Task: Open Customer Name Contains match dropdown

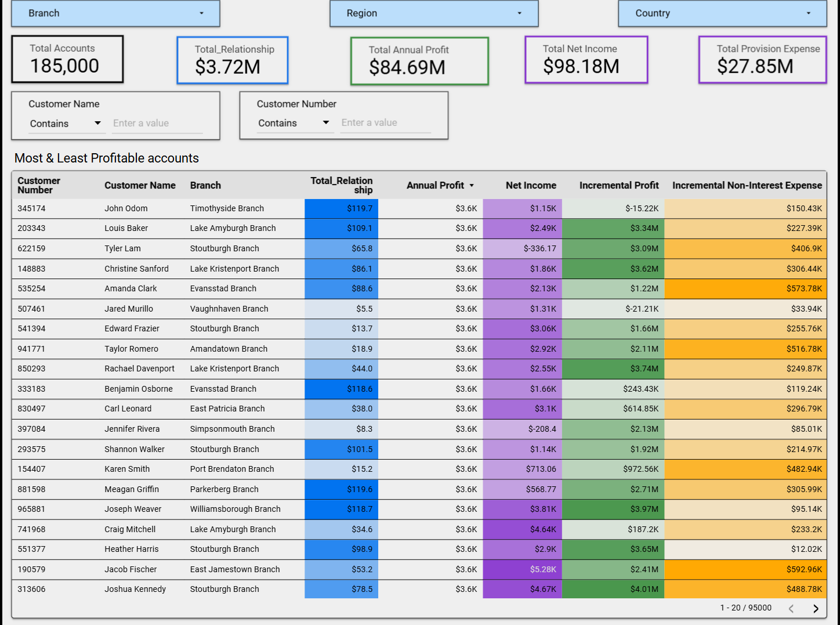Action: point(66,124)
